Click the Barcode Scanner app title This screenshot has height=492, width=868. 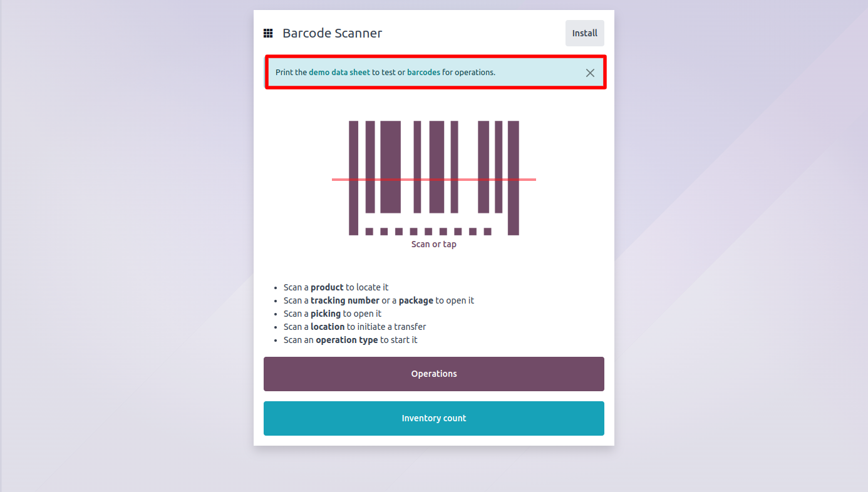point(332,33)
